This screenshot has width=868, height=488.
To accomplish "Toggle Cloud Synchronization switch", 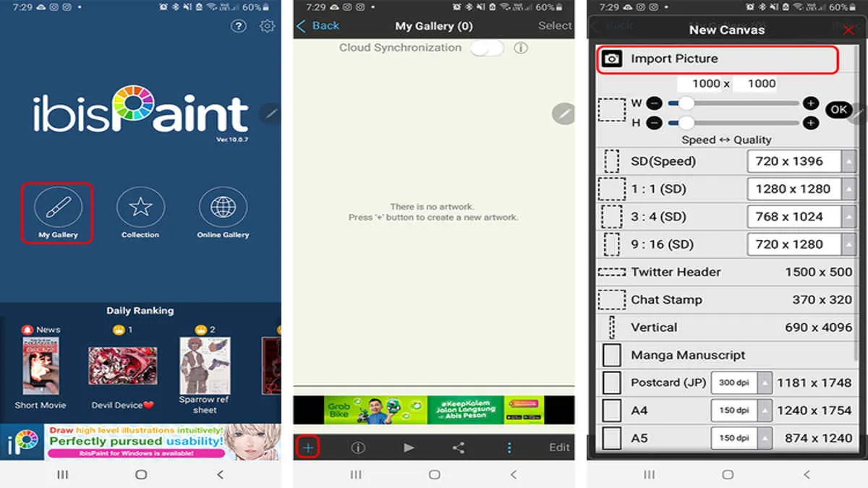I will tap(487, 48).
